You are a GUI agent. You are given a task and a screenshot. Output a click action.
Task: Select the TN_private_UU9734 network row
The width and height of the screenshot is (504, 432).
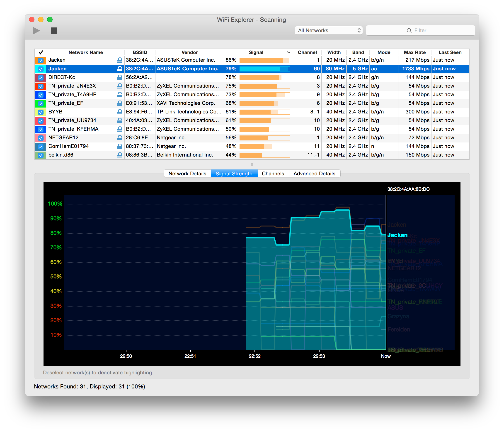[x=252, y=120]
